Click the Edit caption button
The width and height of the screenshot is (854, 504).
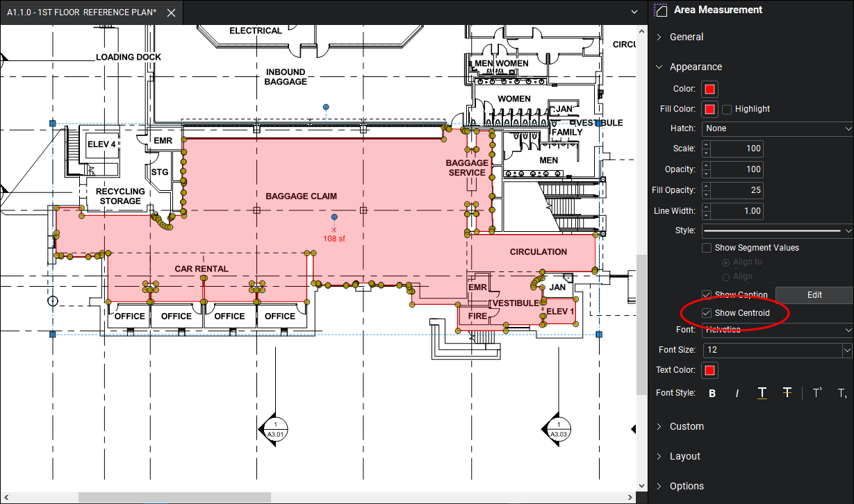pyautogui.click(x=814, y=295)
